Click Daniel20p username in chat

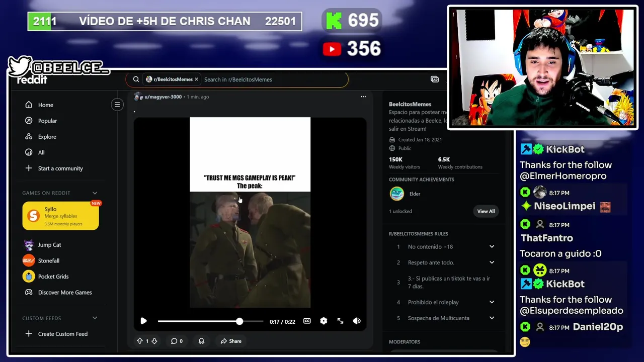[598, 327]
